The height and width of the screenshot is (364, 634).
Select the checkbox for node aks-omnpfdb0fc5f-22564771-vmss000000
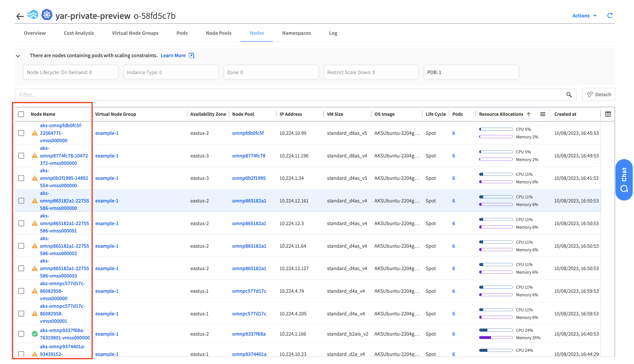(21, 133)
